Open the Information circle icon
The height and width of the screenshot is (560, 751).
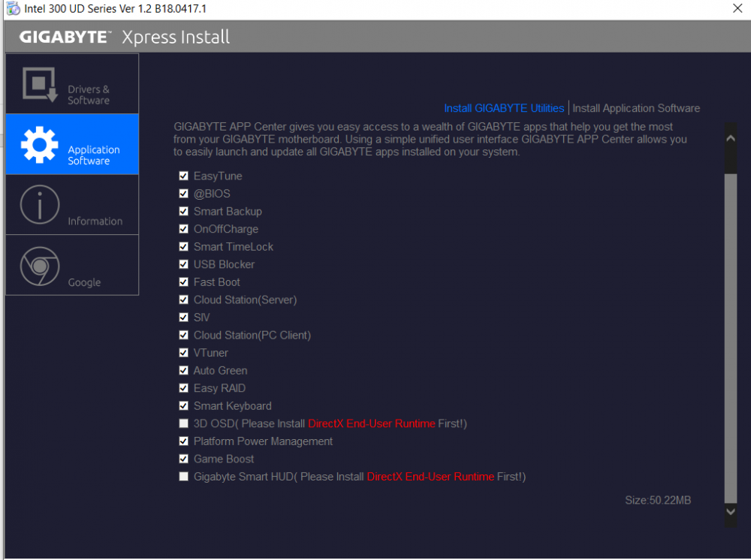coord(40,205)
